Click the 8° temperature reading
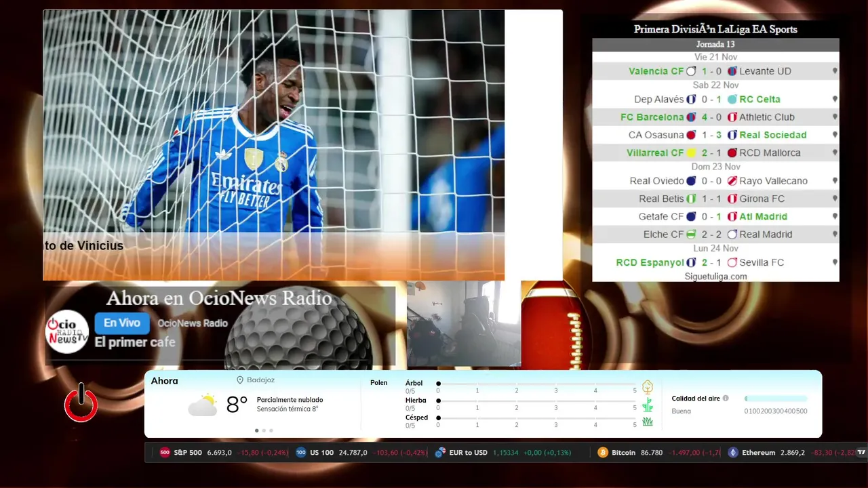This screenshot has width=868, height=488. (x=237, y=405)
